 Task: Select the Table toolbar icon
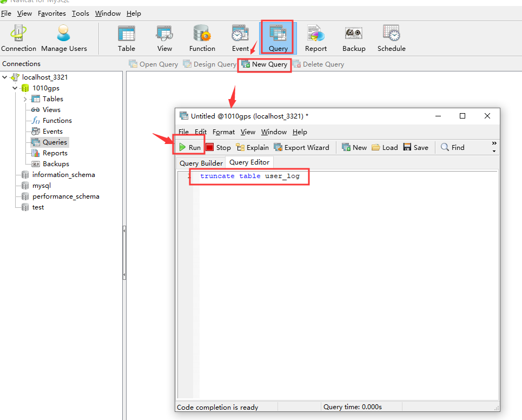(x=127, y=38)
